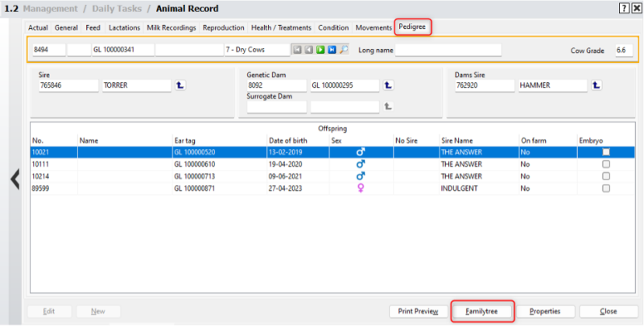
Task: Select offspring row GL 100000713
Action: pyautogui.click(x=196, y=176)
